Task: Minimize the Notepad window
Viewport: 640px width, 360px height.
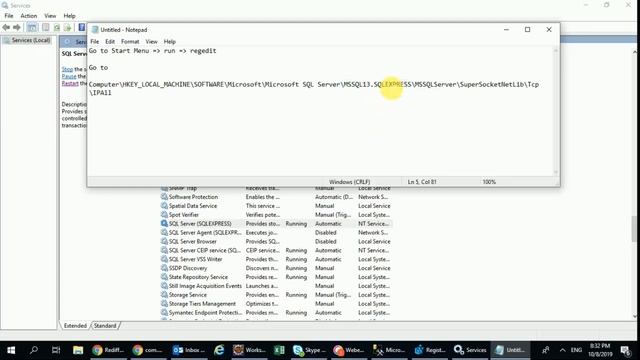Action: coord(506,29)
